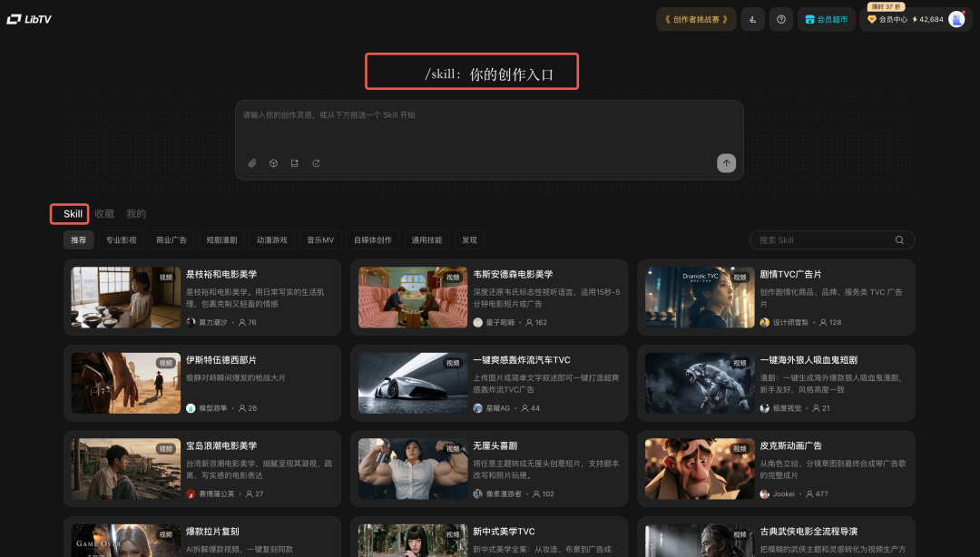Viewport: 980px width, 557px height.
Task: Open the user avatar profile
Action: tap(956, 19)
